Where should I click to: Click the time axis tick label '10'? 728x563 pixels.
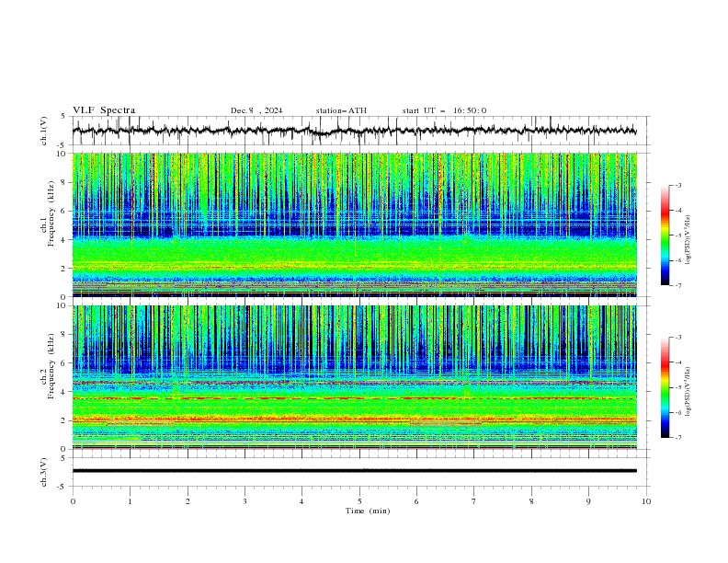[x=646, y=501]
